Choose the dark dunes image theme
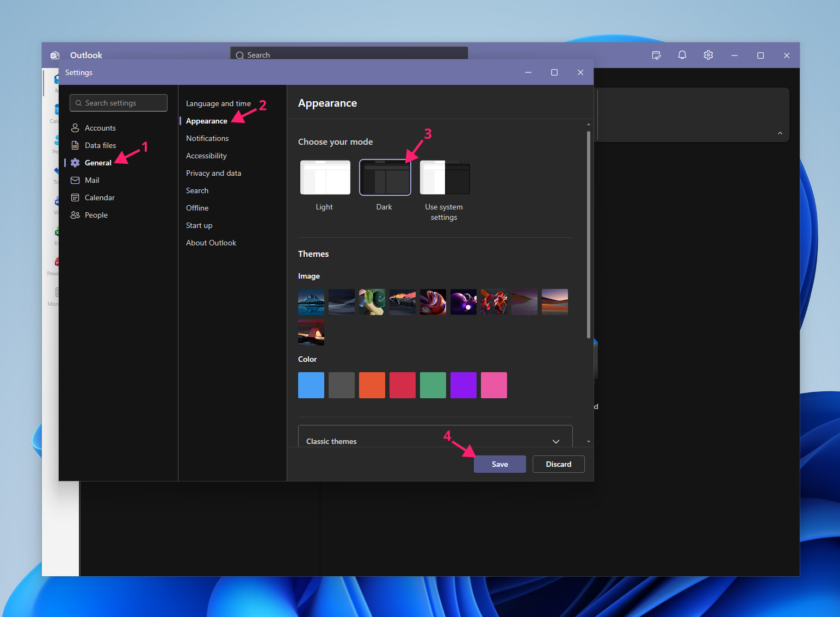This screenshot has height=617, width=840. click(x=342, y=302)
